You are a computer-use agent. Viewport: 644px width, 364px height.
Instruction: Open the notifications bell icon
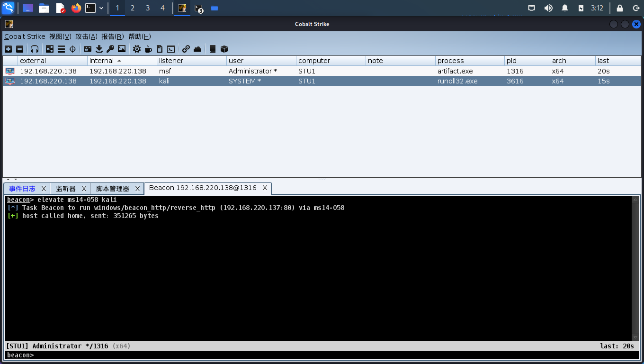tap(565, 8)
